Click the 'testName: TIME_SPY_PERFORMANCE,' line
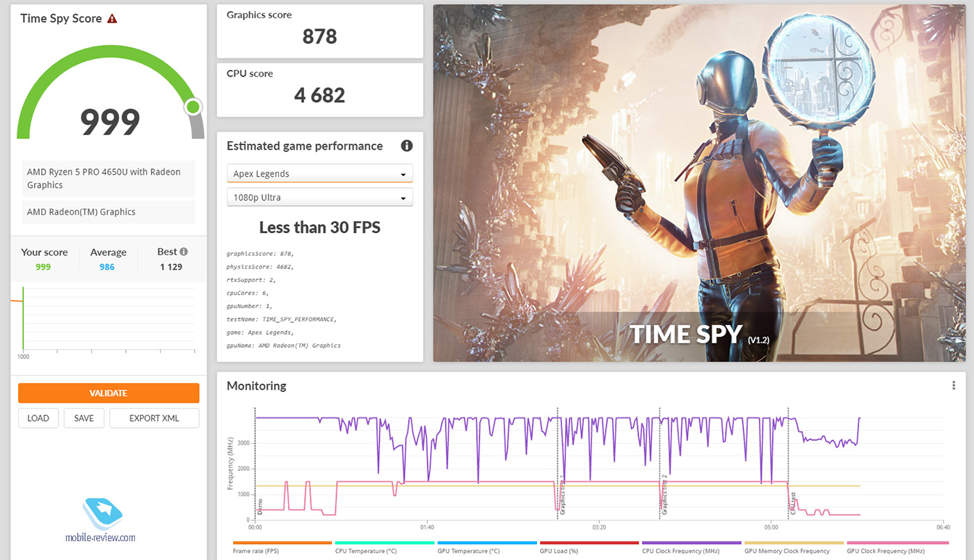Viewport: 974px width, 560px height. click(282, 319)
